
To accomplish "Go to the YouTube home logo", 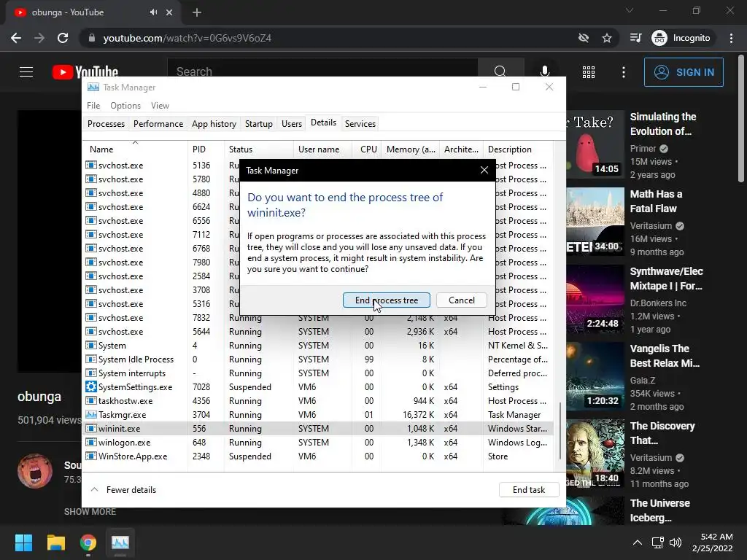I will click(85, 72).
